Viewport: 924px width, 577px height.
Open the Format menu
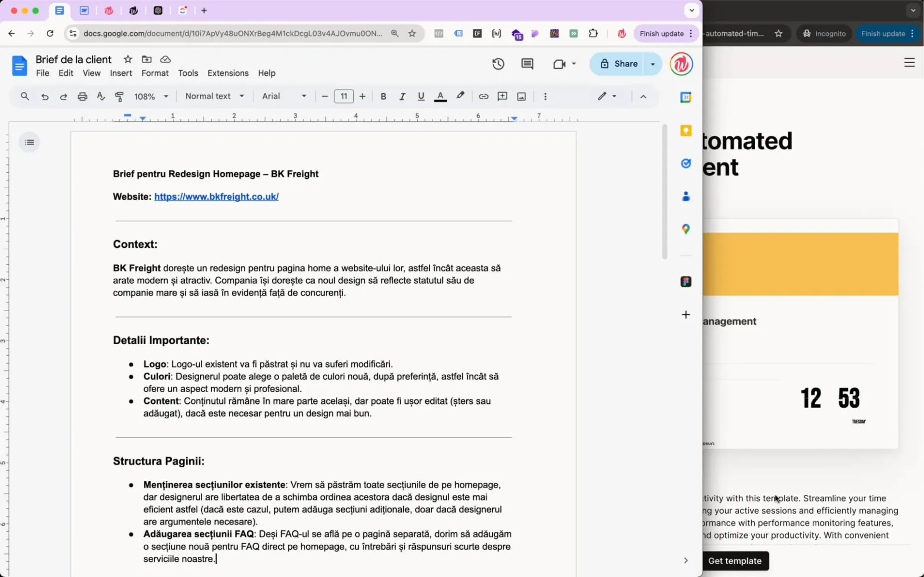point(155,73)
